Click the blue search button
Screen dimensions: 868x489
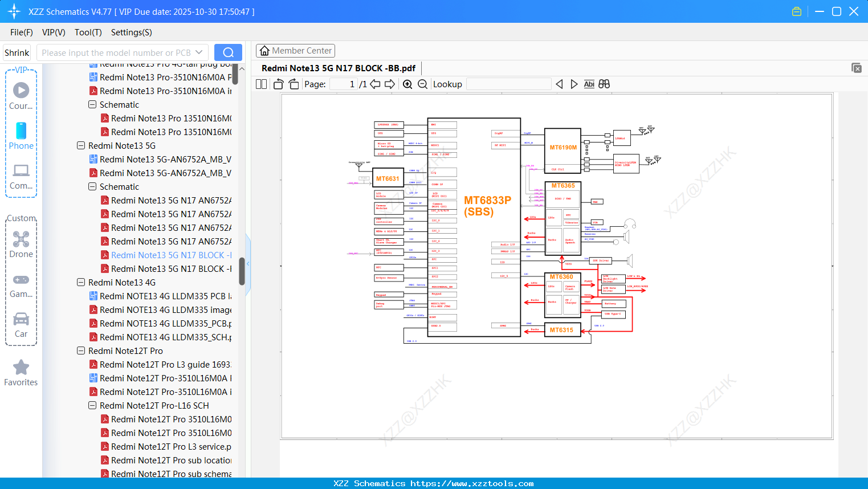pyautogui.click(x=228, y=52)
